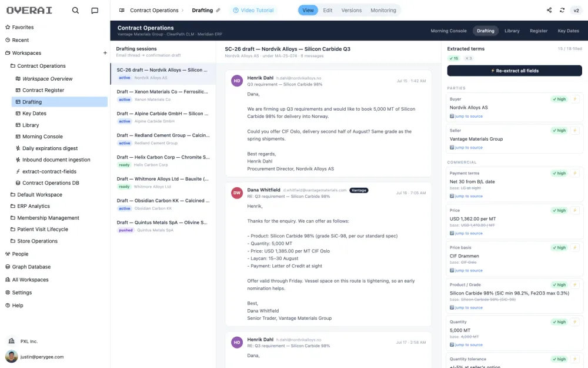Click lightning re-extract icon on Price card
This screenshot has width=588, height=368.
coord(574,210)
